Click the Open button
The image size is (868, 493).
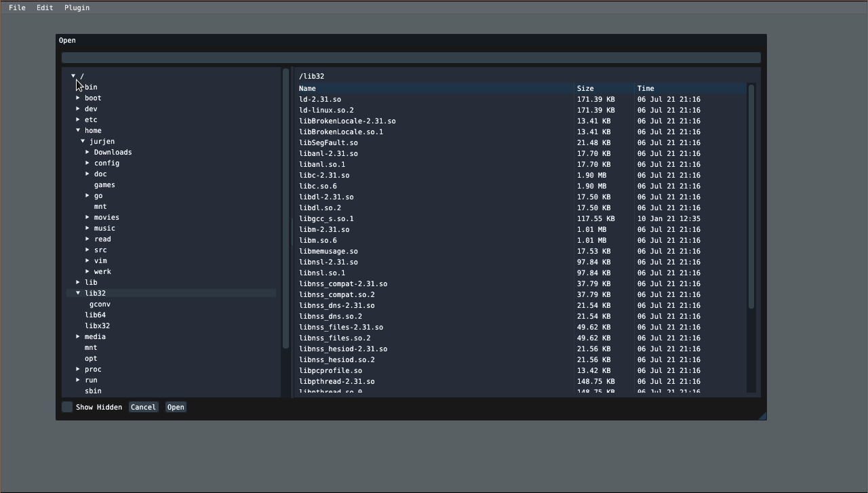click(176, 407)
